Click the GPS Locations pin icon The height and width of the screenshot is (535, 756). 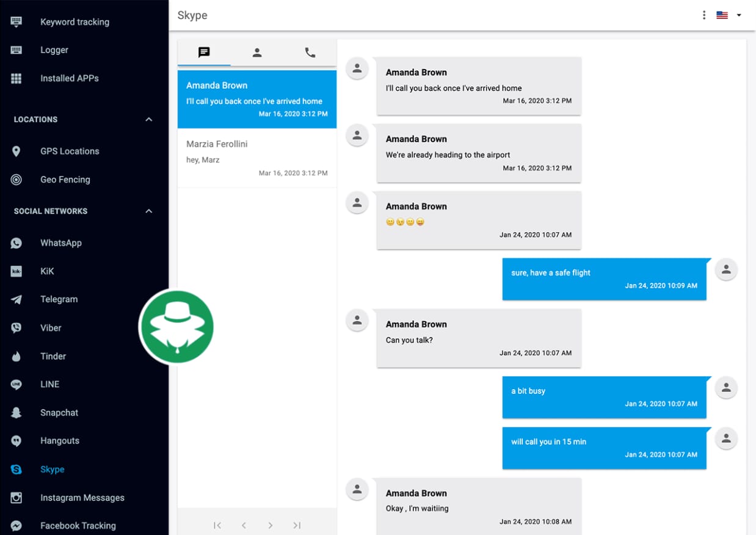click(16, 151)
